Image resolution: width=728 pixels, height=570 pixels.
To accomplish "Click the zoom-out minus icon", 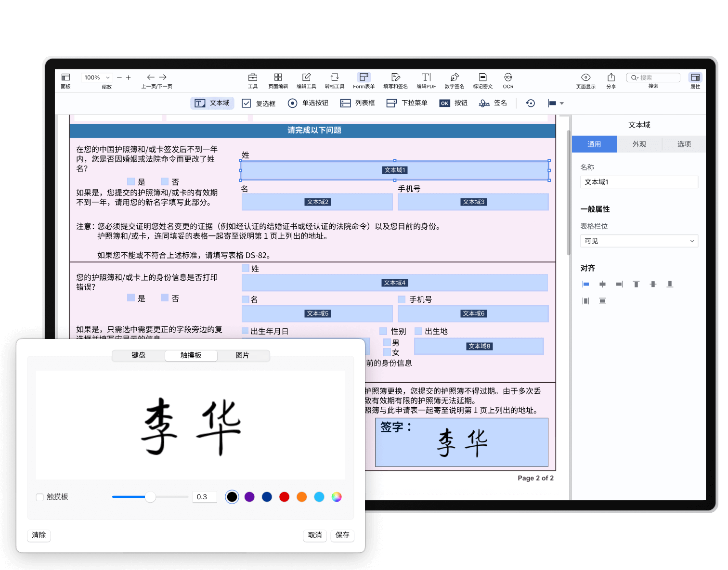I will pos(119,78).
